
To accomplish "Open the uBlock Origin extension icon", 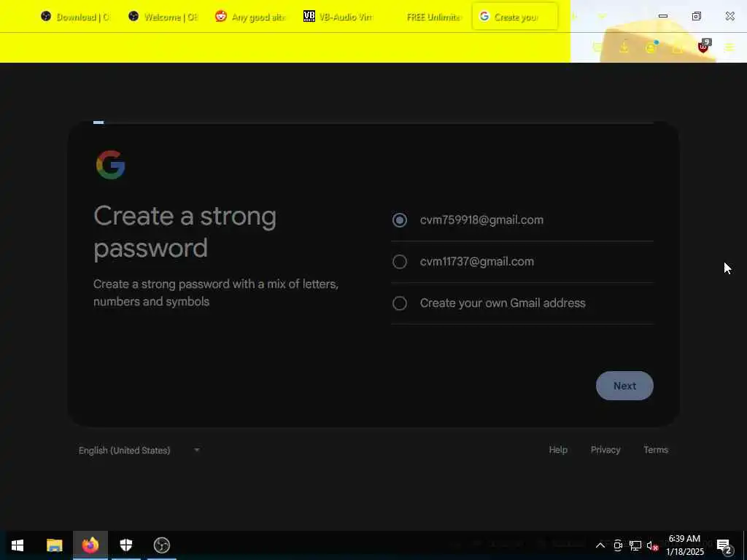I will [704, 47].
